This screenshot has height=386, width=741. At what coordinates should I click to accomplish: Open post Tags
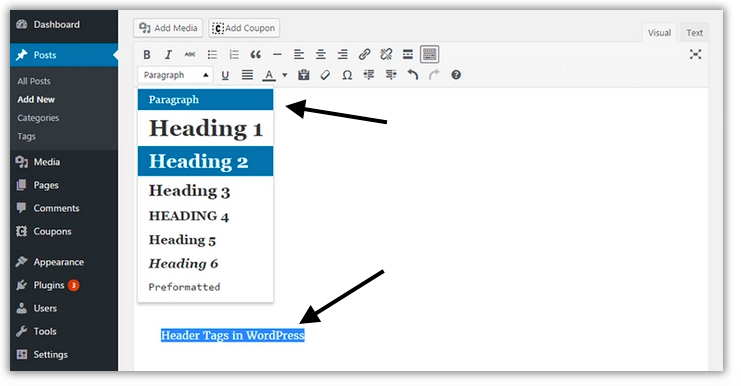26,137
